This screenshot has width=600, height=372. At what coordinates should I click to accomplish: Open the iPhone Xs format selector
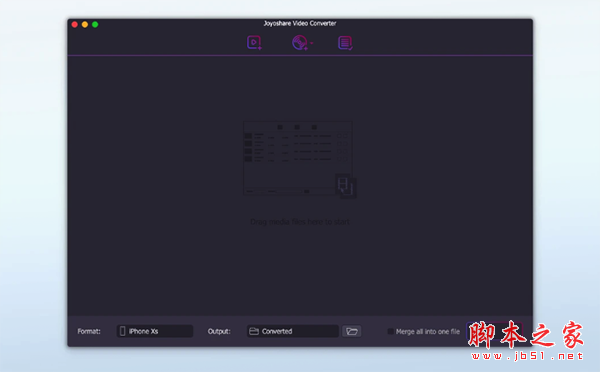(x=155, y=331)
